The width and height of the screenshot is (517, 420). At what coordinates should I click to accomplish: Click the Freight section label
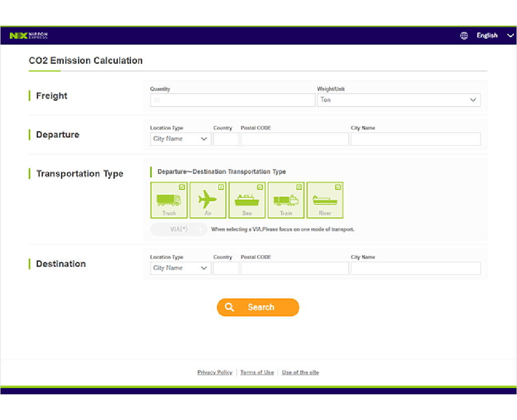click(x=51, y=96)
